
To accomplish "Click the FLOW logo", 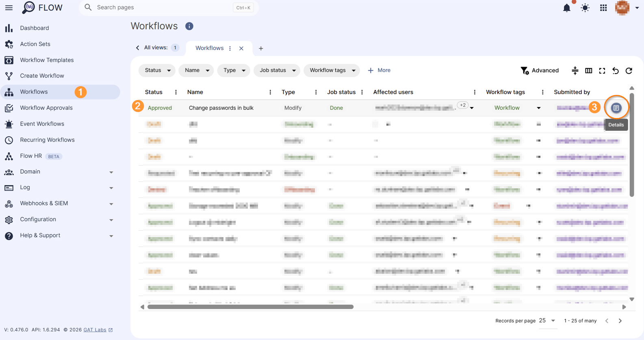I will pos(43,7).
